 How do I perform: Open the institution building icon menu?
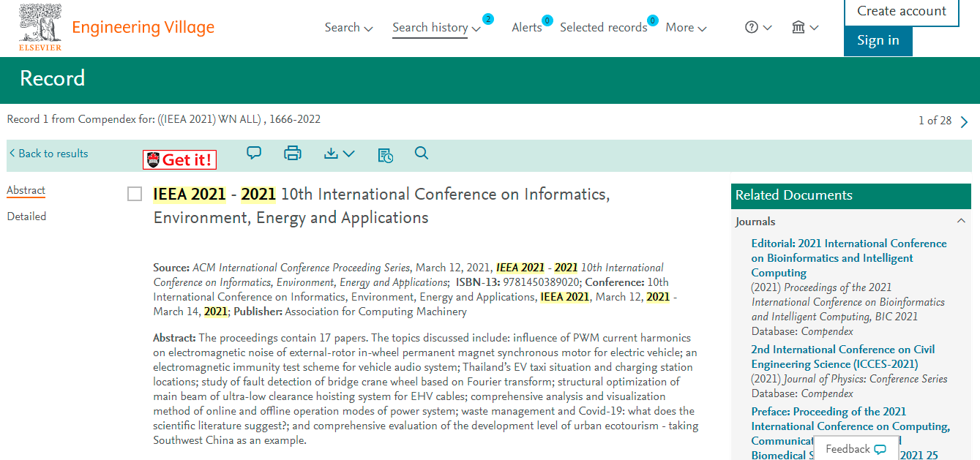[805, 27]
